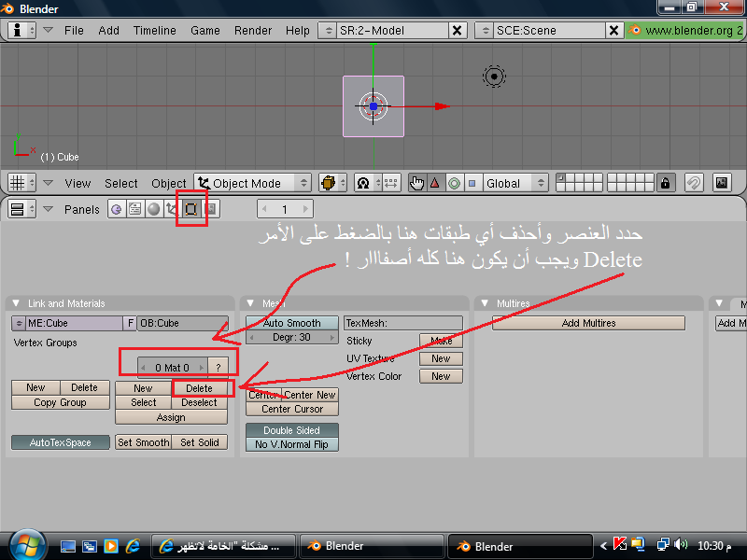Open the Select menu in 3D header
Screen dimensions: 747x560
121,183
